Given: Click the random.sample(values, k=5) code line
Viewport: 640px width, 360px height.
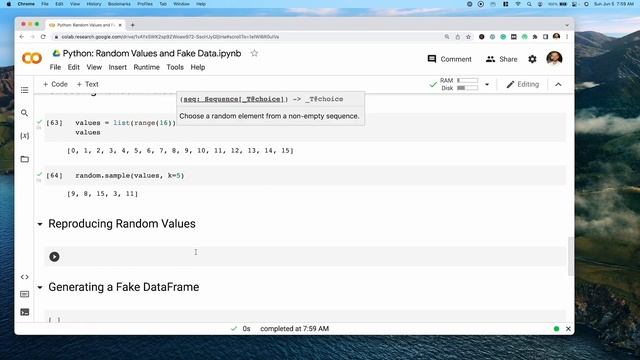Looking at the screenshot, I should (130, 176).
